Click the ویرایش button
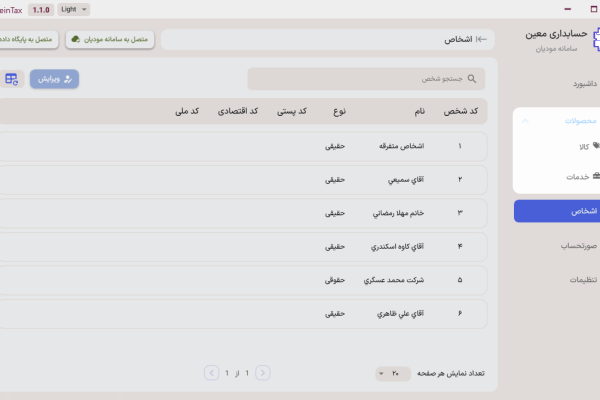This screenshot has width=600, height=400. (x=54, y=79)
